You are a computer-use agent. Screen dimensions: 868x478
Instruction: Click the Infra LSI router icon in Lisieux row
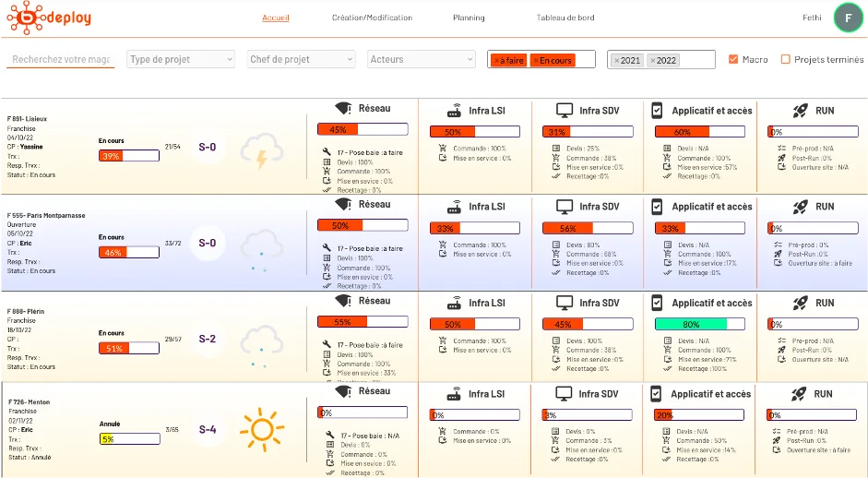pos(454,111)
